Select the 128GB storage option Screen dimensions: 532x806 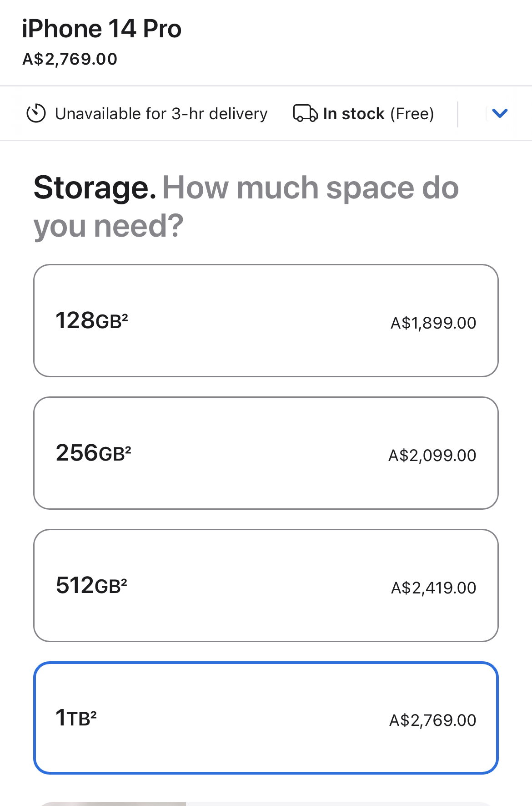point(266,320)
